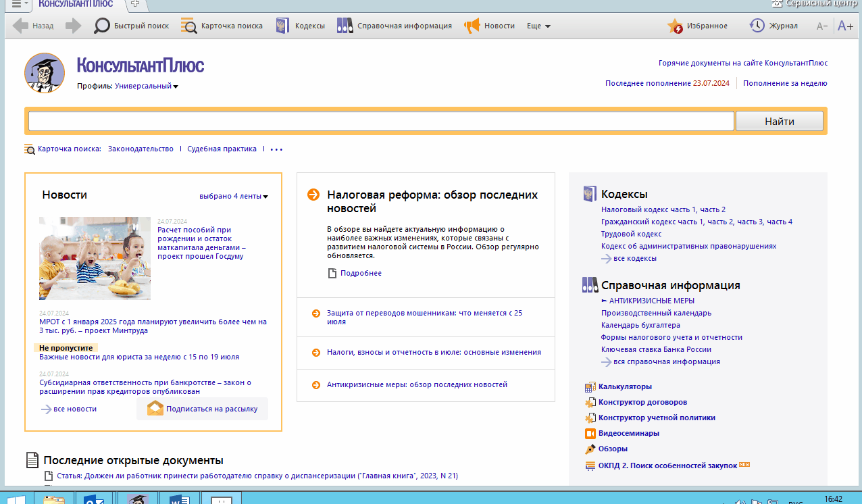The width and height of the screenshot is (862, 504).
Task: Open Outlook from the taskbar
Action: click(94, 500)
